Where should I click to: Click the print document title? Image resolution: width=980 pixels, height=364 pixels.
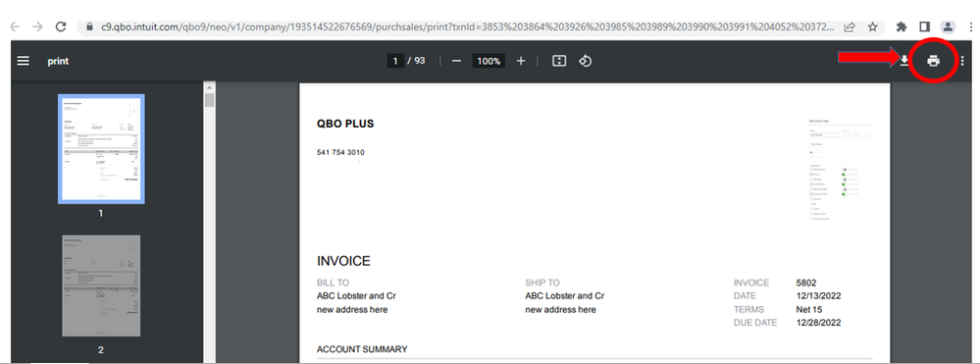58,61
